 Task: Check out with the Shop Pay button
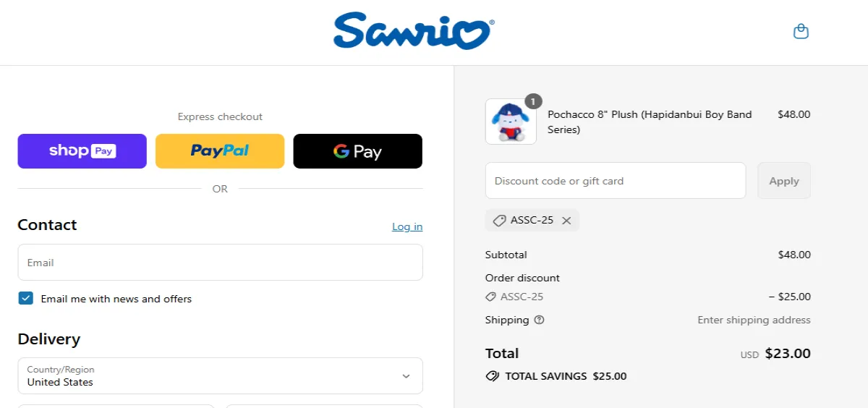pos(82,151)
